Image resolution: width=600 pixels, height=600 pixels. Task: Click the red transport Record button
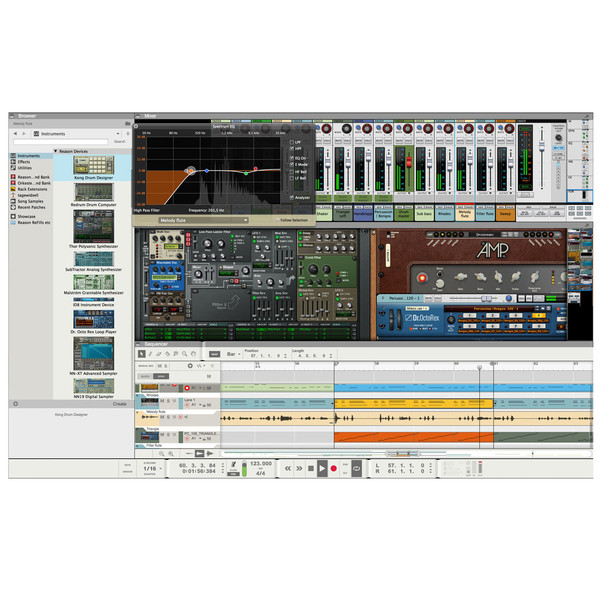pos(334,468)
